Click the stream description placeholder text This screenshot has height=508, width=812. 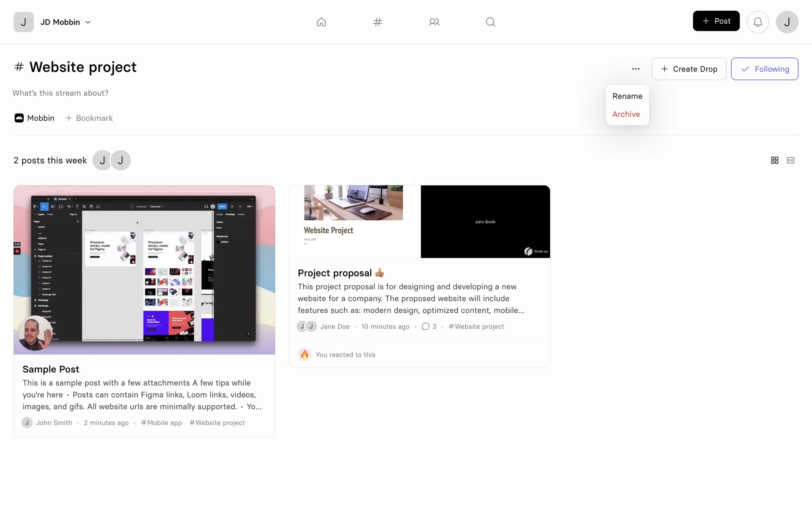(60, 93)
